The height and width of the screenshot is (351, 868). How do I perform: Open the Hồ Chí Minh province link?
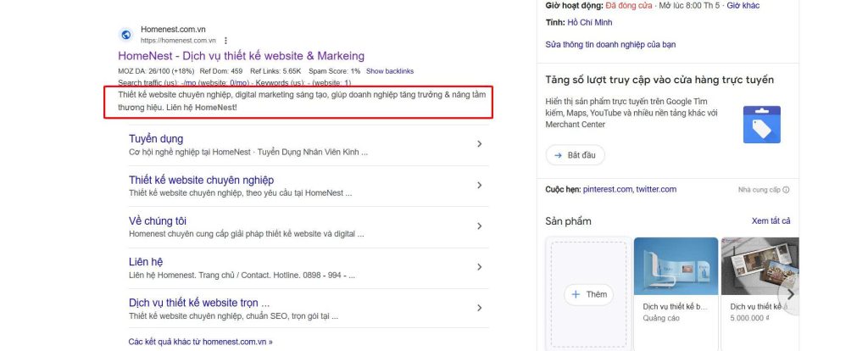pyautogui.click(x=590, y=23)
